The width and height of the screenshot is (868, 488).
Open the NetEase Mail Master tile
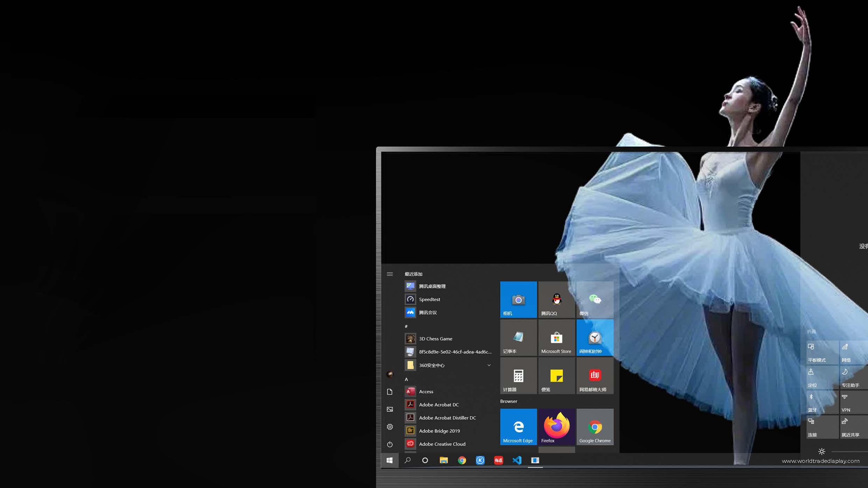click(x=595, y=376)
